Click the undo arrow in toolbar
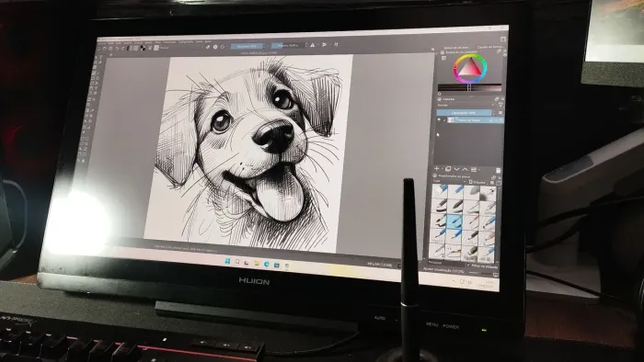Viewport: 644px width, 362px height. 117,49
